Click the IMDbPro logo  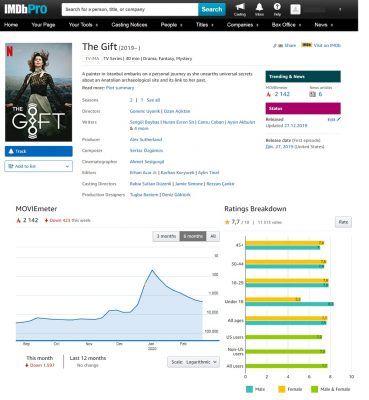click(26, 9)
